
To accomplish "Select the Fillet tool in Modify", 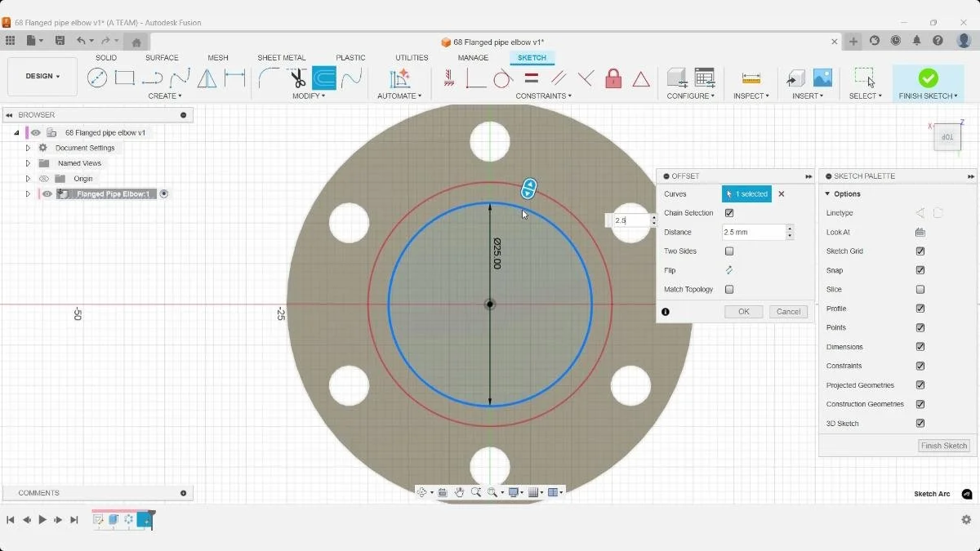I will [x=269, y=78].
